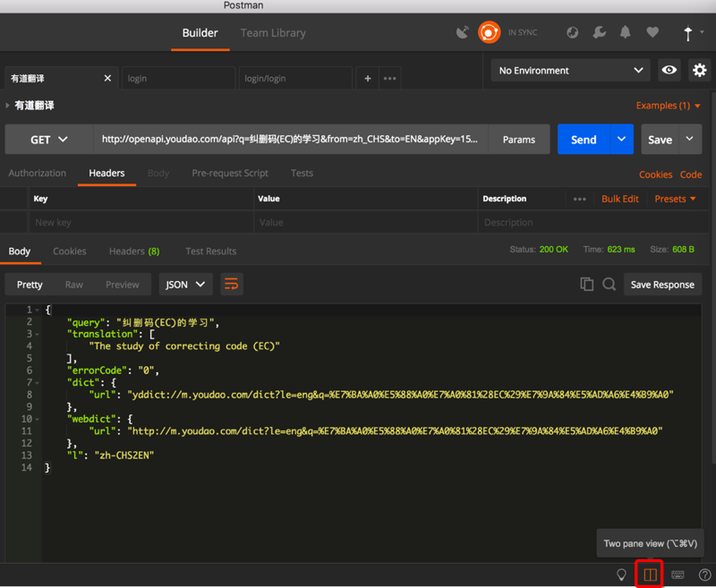716x588 pixels.
Task: Click the New key input field
Action: tap(141, 222)
